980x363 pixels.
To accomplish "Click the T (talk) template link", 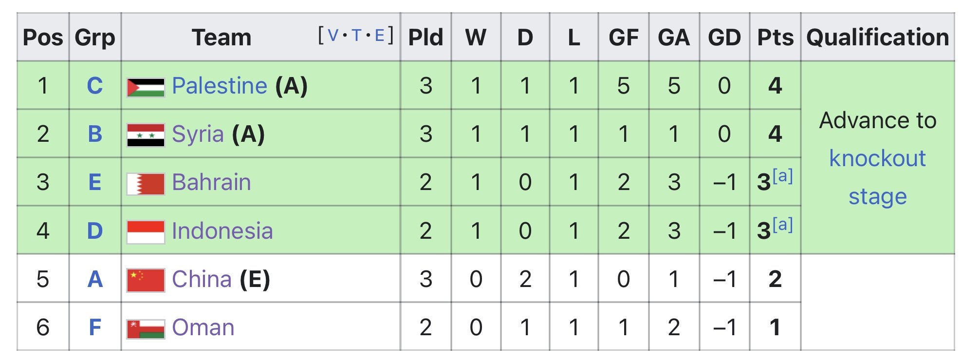I will 357,36.
